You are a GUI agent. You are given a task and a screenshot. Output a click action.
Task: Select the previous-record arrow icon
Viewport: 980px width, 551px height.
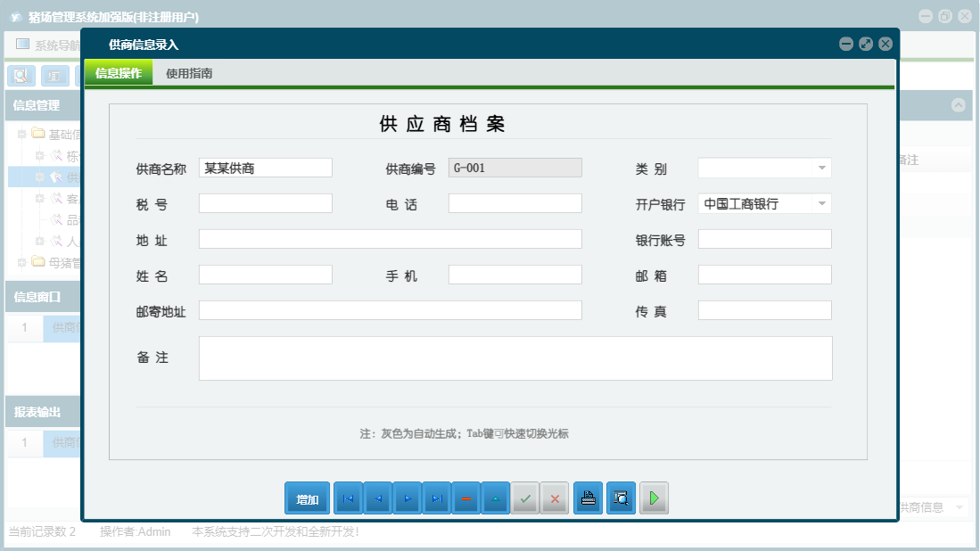pyautogui.click(x=377, y=498)
